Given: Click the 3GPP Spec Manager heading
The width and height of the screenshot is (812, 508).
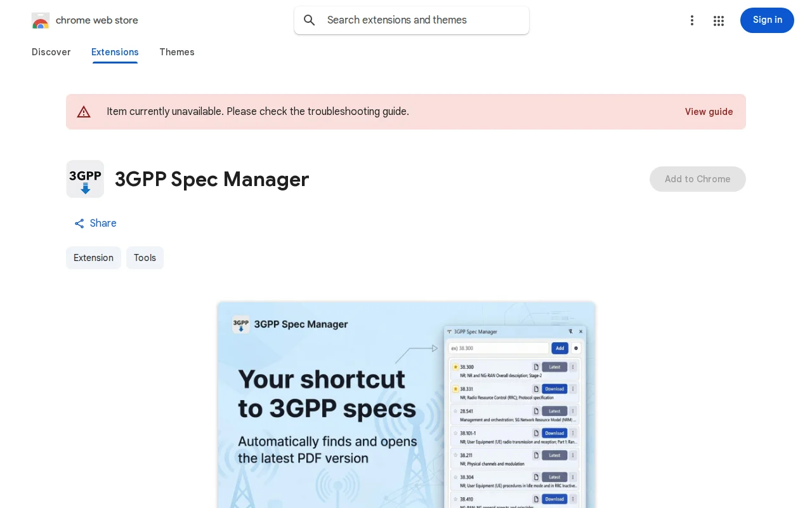Looking at the screenshot, I should click(x=212, y=179).
